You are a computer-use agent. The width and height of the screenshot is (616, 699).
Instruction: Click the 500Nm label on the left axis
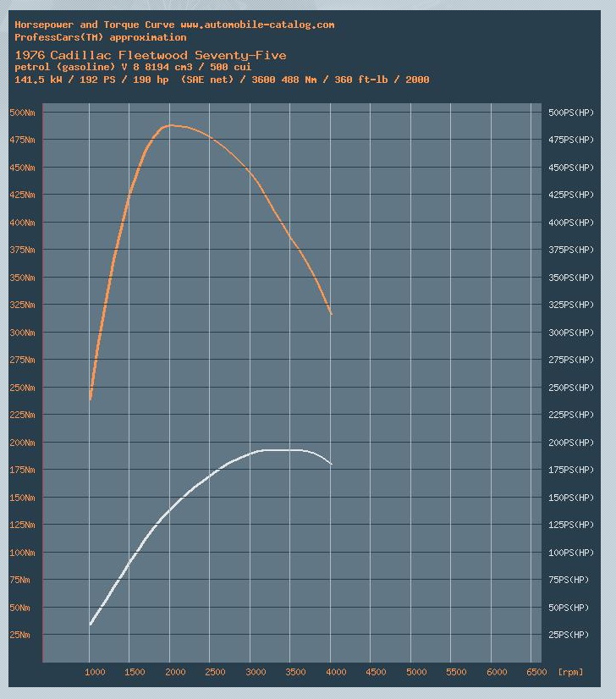[x=22, y=113]
